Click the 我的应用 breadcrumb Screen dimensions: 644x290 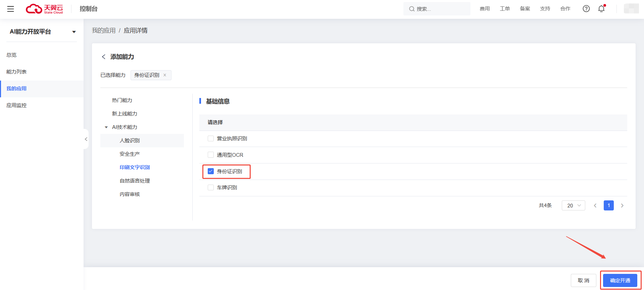coord(104,31)
